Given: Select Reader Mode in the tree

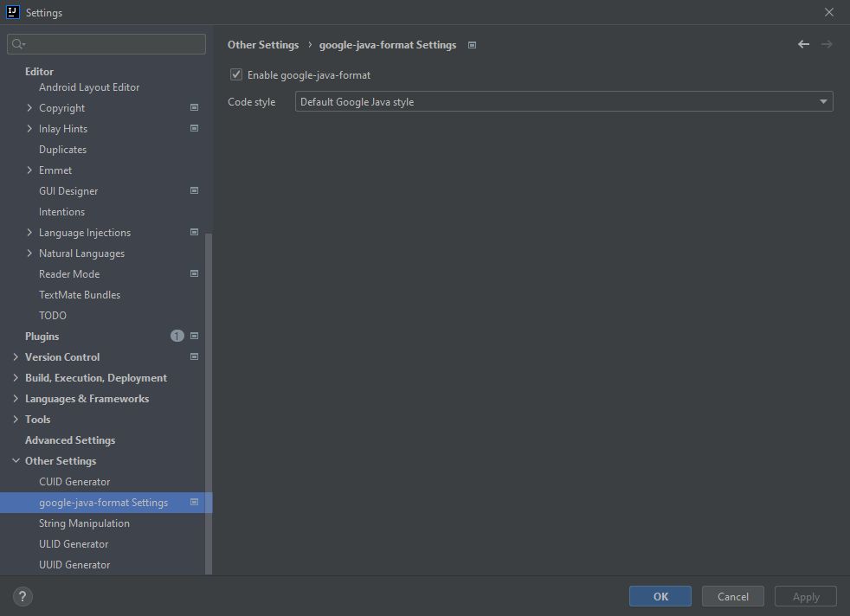Looking at the screenshot, I should (69, 274).
